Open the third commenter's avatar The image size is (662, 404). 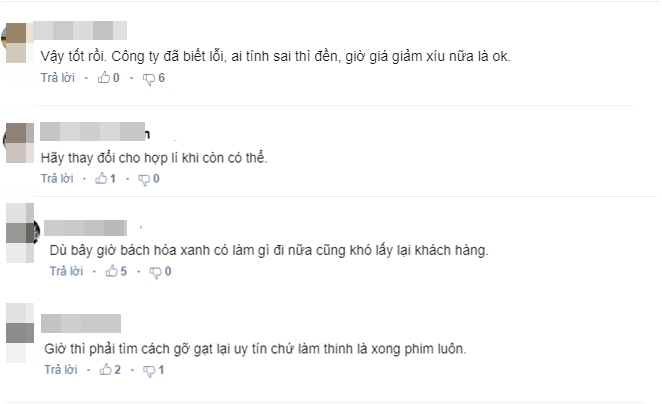(21, 233)
